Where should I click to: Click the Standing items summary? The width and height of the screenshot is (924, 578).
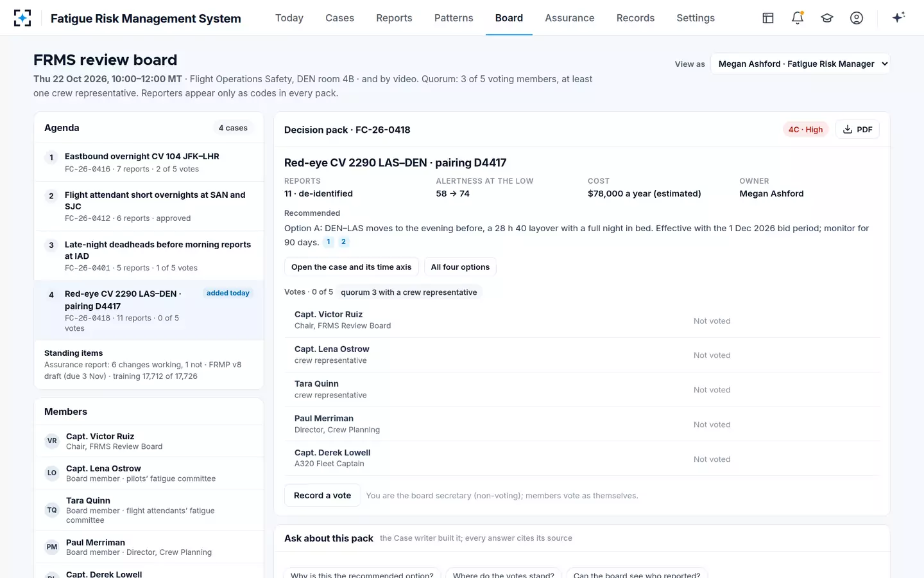point(149,365)
